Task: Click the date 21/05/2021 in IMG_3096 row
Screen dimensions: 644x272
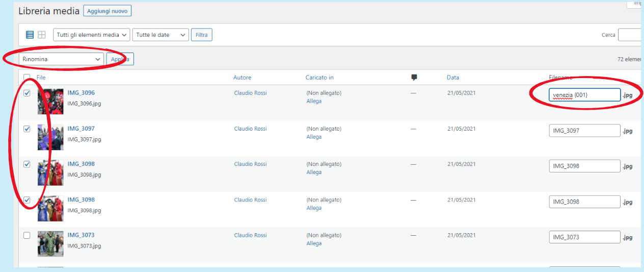Action: [462, 93]
